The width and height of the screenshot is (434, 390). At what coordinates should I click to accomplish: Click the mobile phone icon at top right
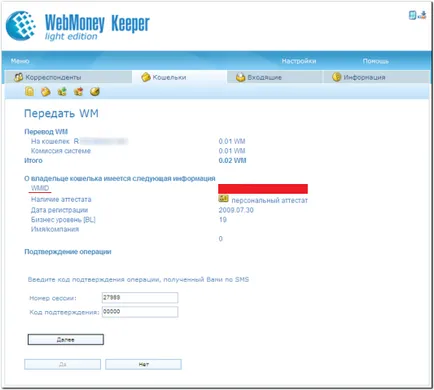click(x=412, y=15)
